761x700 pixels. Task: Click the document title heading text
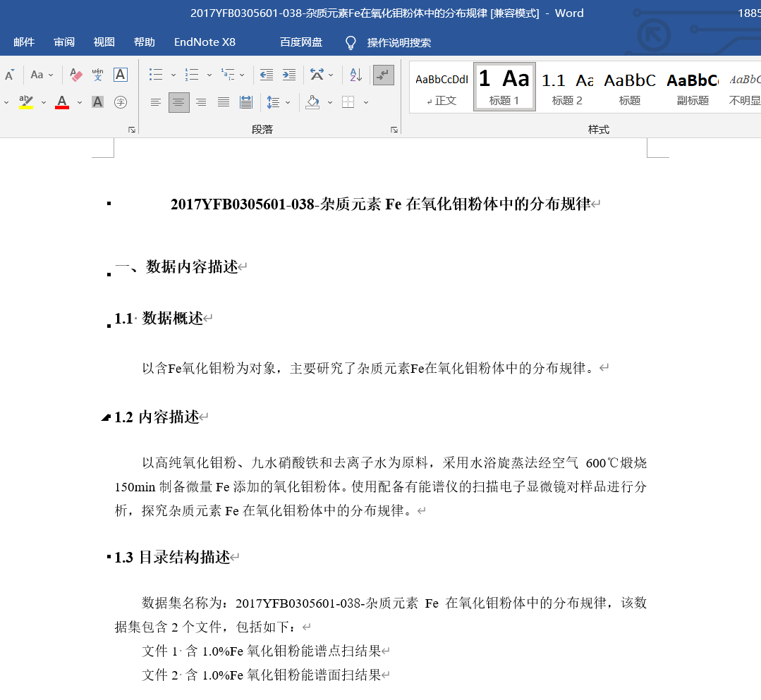click(381, 204)
